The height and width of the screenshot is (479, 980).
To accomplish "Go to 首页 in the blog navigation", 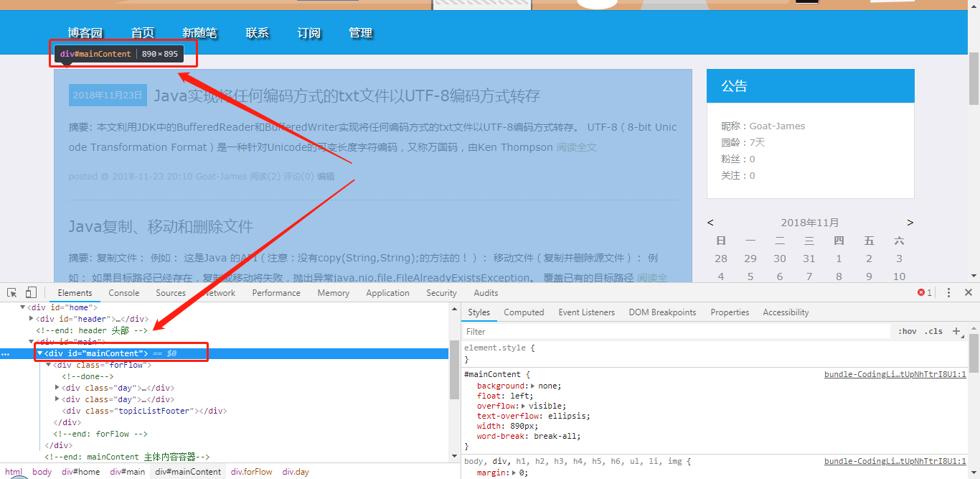I will point(143,33).
